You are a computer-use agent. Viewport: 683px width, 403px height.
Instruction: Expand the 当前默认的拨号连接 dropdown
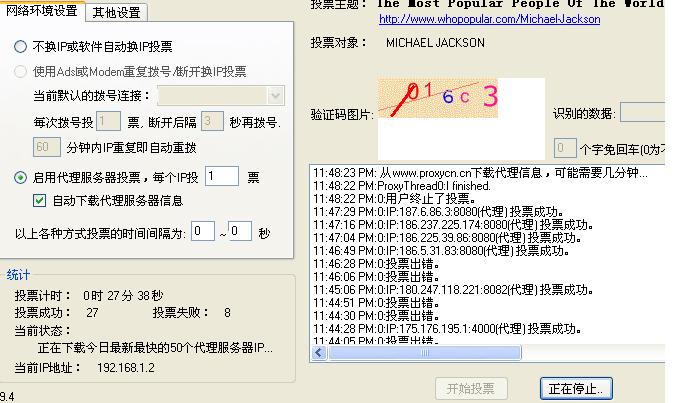tap(276, 95)
